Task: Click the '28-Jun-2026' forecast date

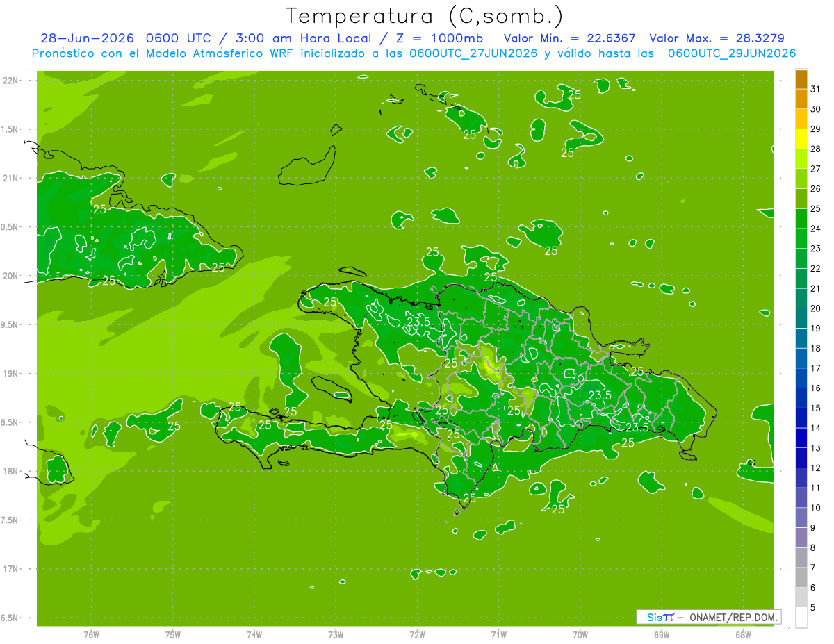Action: point(87,38)
